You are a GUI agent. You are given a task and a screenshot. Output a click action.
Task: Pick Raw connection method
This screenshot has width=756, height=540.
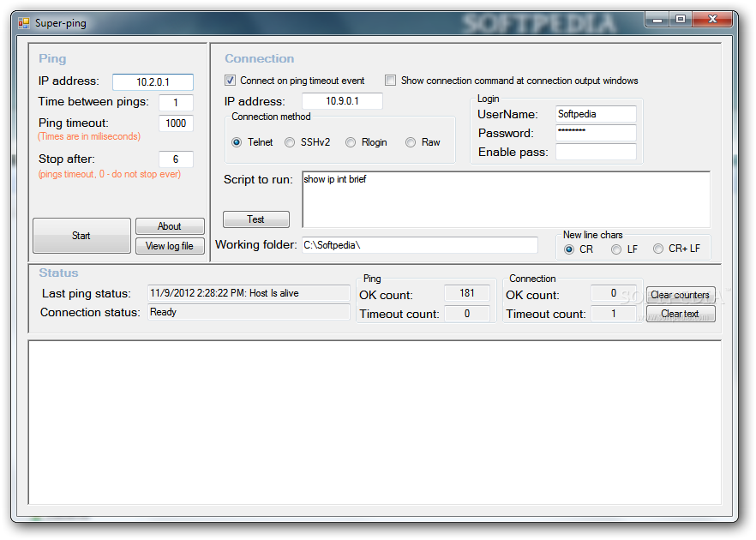coord(411,142)
